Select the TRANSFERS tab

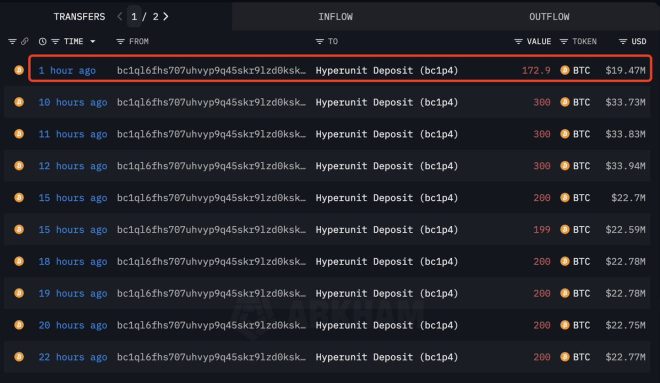point(79,17)
